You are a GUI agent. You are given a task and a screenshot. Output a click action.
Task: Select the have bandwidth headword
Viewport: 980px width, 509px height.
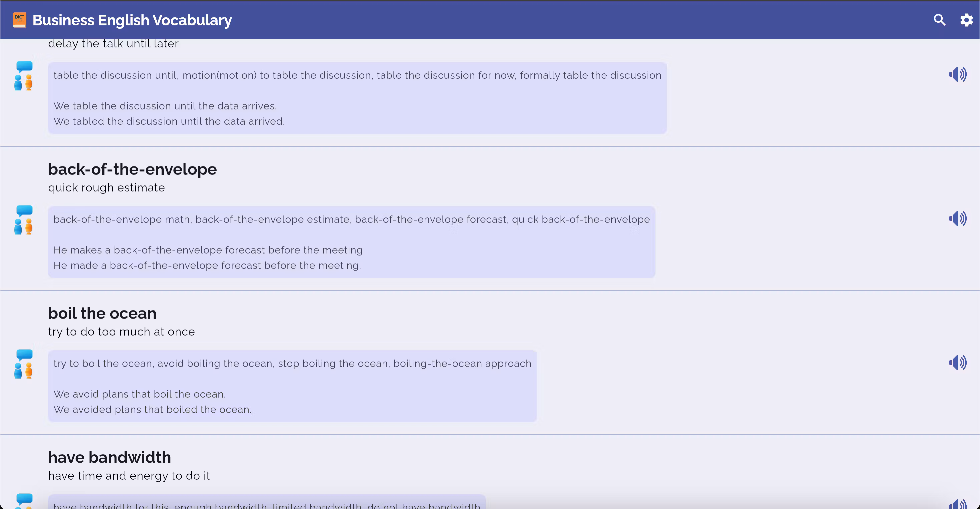click(x=110, y=457)
